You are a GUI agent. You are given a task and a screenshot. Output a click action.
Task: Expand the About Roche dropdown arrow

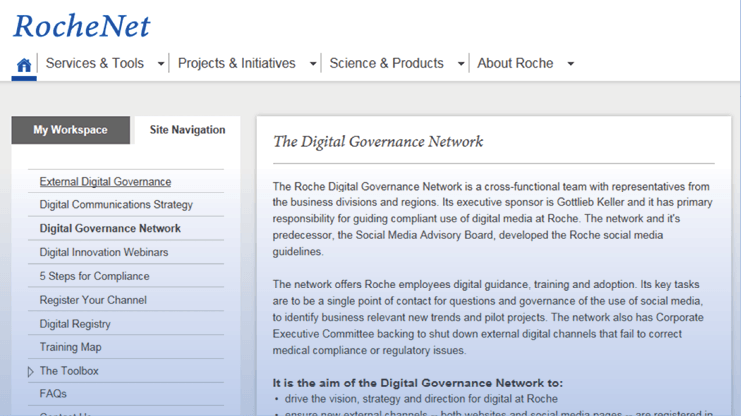tap(570, 64)
